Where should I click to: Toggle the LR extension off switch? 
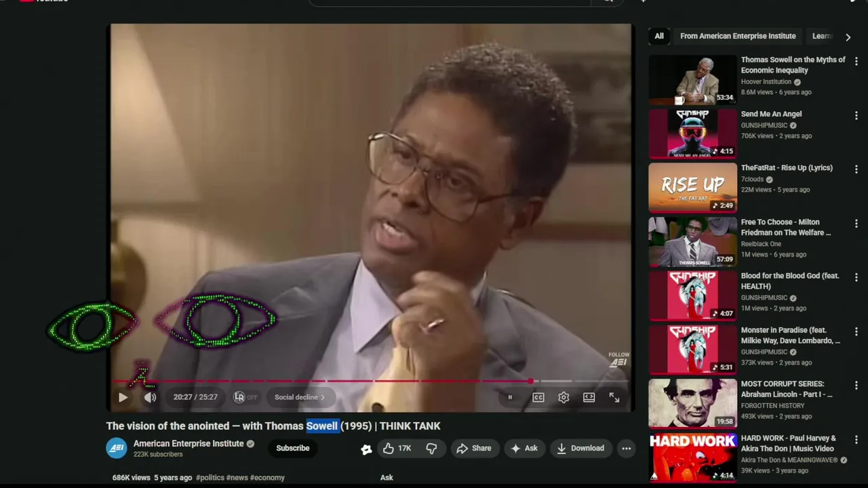(x=245, y=397)
